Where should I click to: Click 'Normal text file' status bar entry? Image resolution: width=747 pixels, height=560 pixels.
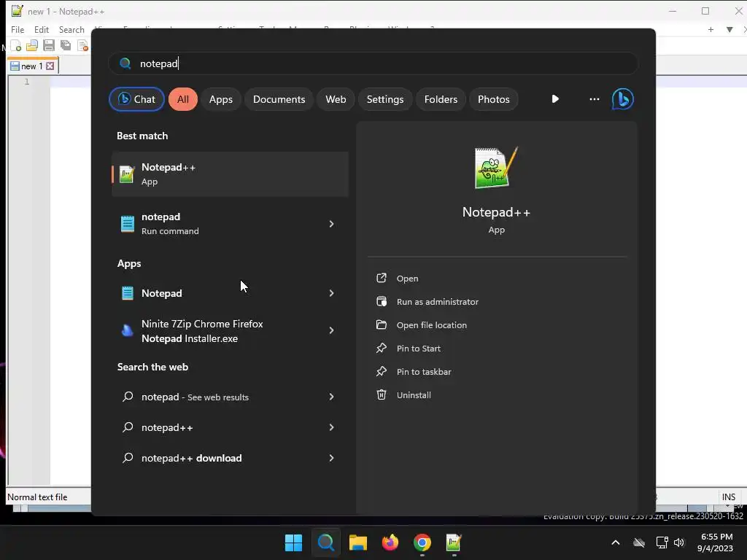click(37, 497)
